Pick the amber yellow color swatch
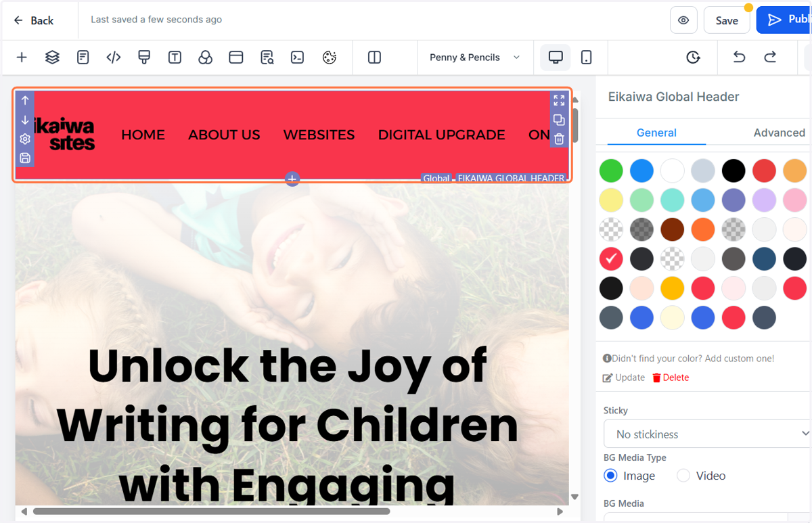Screen dimensions: 812x523 pos(672,288)
